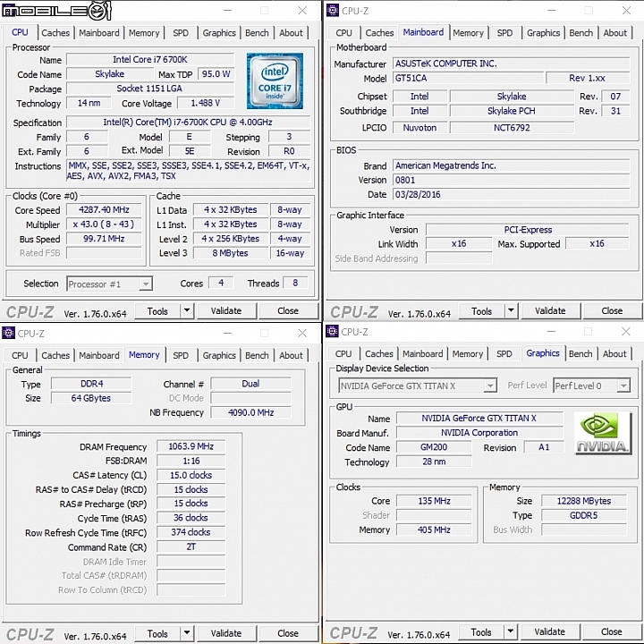The image size is (644, 644).
Task: Switch to CPU tab in Mainboard window
Action: click(343, 33)
